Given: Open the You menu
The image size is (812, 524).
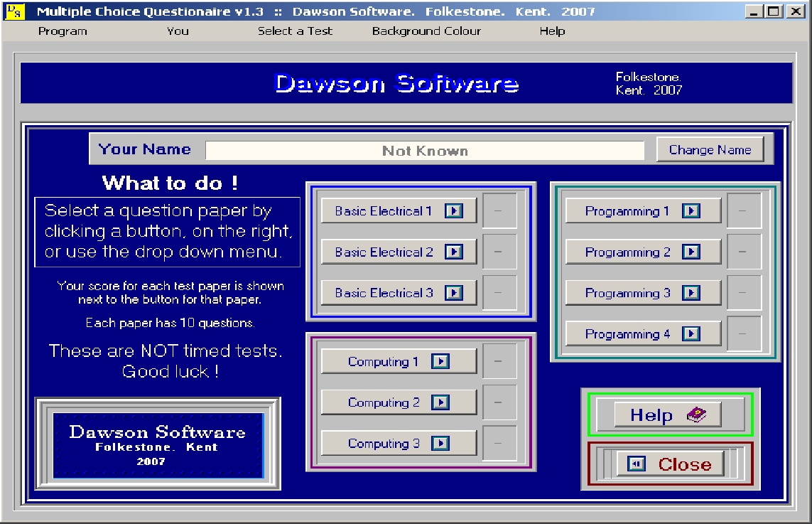Looking at the screenshot, I should click(x=177, y=31).
